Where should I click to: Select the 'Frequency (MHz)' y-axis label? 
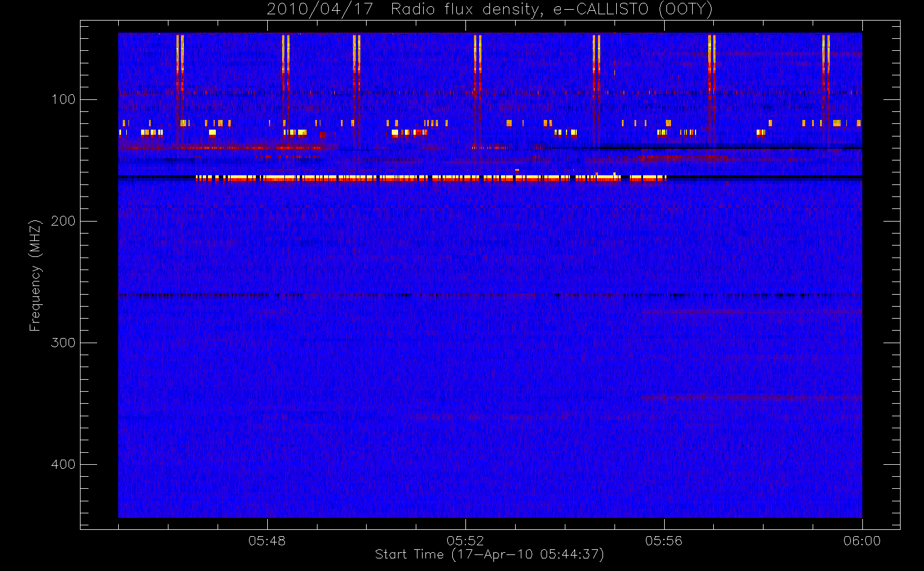tap(35, 275)
